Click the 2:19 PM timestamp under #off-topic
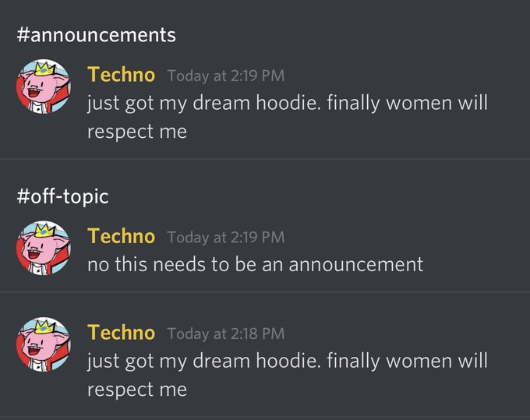 226,237
